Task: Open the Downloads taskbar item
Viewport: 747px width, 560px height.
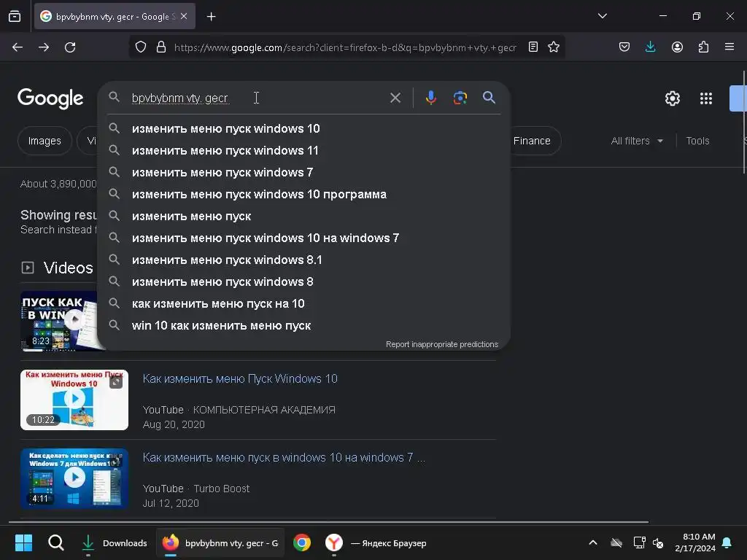Action: [115, 542]
